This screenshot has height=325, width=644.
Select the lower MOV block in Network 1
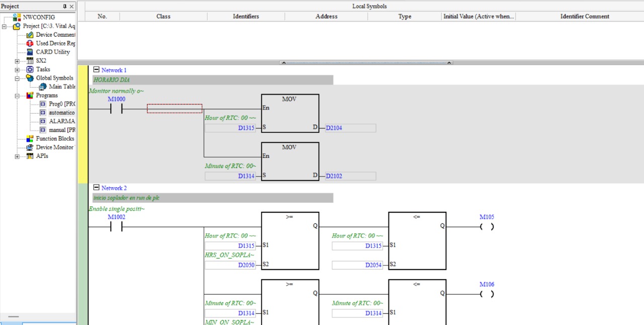pos(290,161)
